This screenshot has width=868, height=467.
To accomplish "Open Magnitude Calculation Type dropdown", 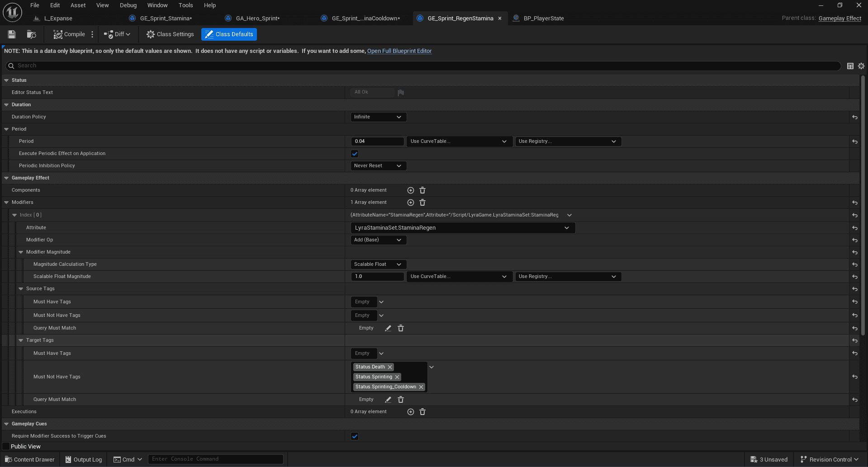I will 379,264.
